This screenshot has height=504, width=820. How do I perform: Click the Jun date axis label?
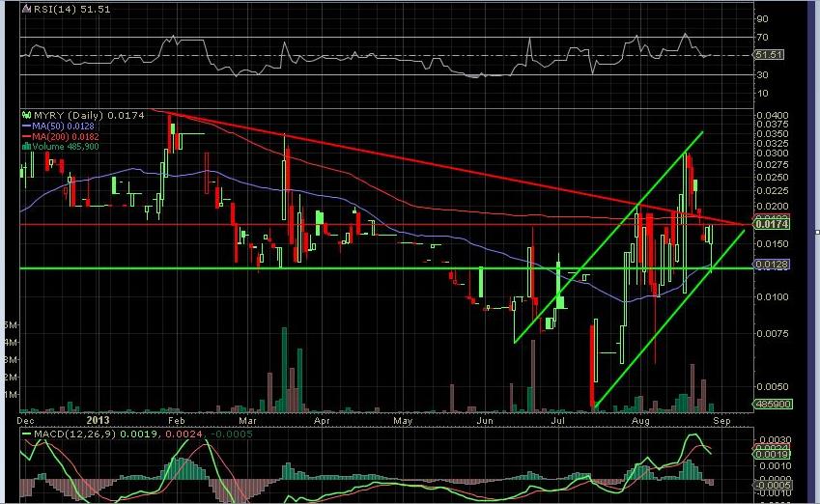485,421
